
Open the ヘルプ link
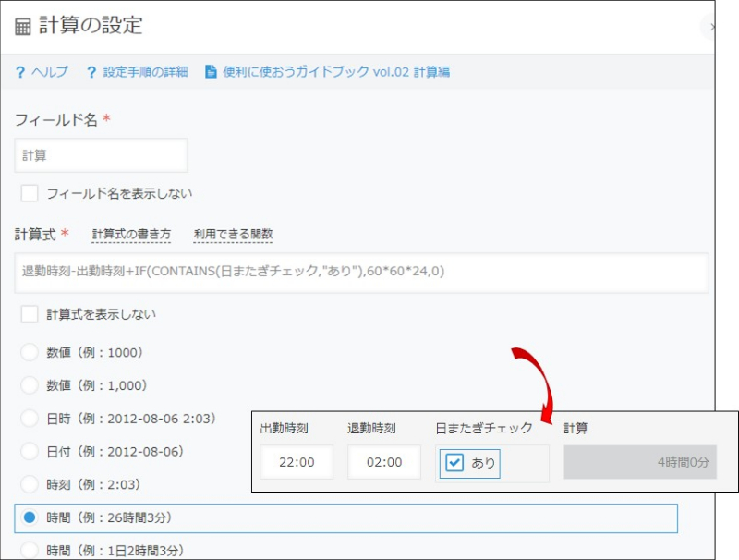pos(50,72)
